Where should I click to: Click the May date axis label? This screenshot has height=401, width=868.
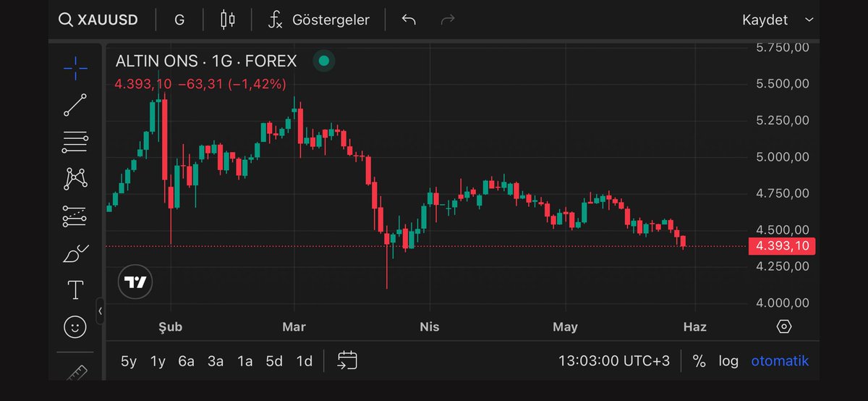pyautogui.click(x=565, y=326)
